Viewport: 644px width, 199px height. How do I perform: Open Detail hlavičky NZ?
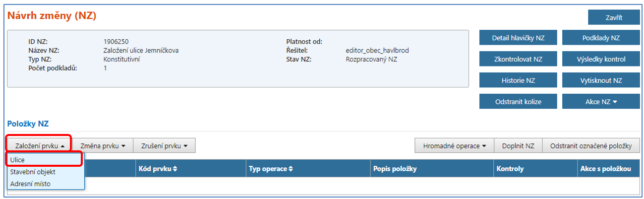pyautogui.click(x=518, y=38)
